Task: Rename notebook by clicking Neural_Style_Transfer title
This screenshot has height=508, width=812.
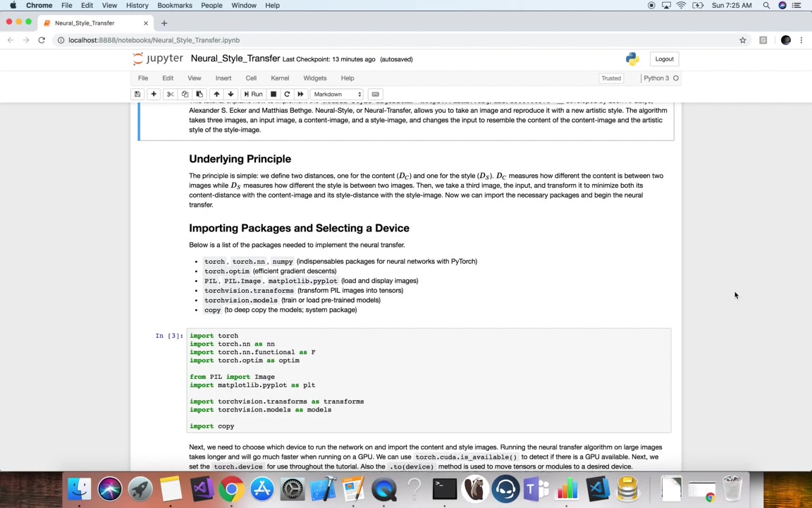Action: tap(235, 59)
